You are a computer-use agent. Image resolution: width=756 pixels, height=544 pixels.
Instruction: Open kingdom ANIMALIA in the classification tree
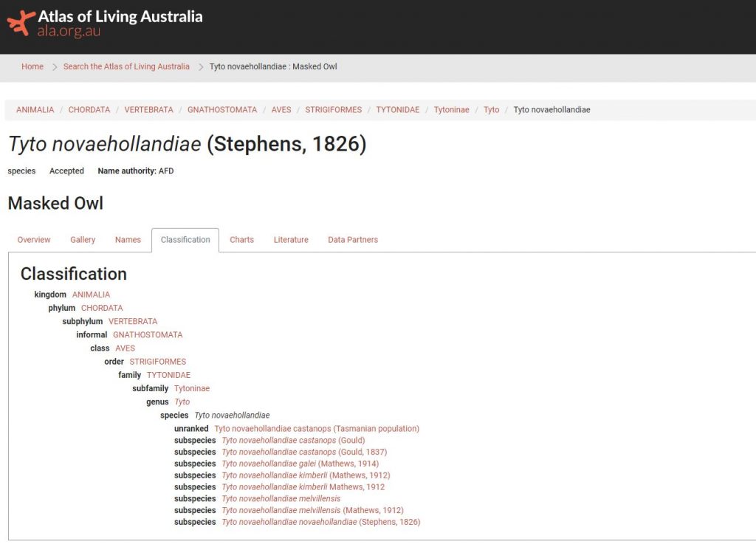91,295
